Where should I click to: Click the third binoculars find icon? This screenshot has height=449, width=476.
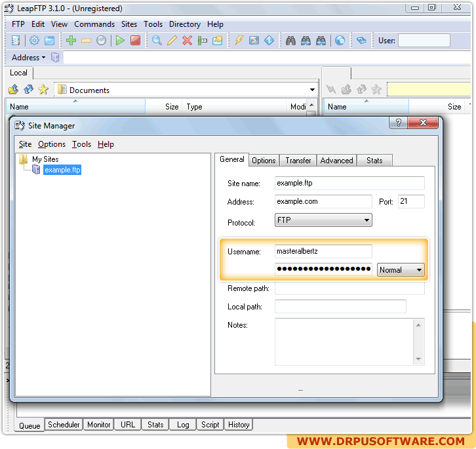[321, 41]
